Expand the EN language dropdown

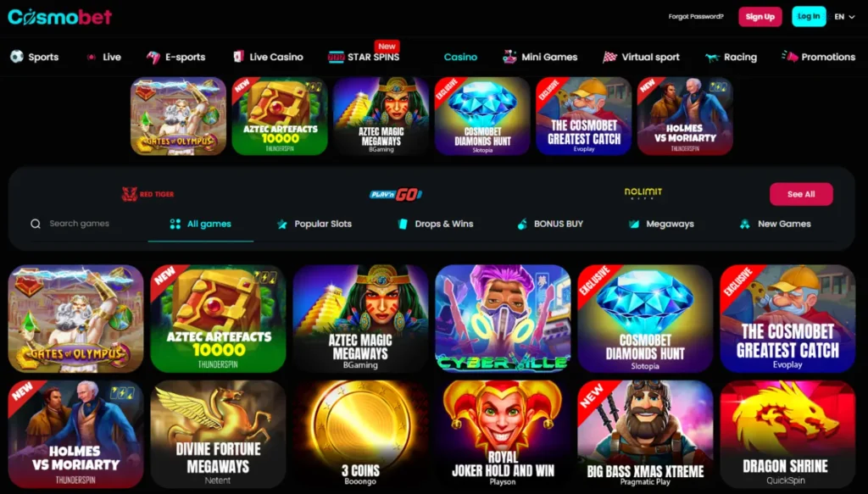[x=845, y=17]
